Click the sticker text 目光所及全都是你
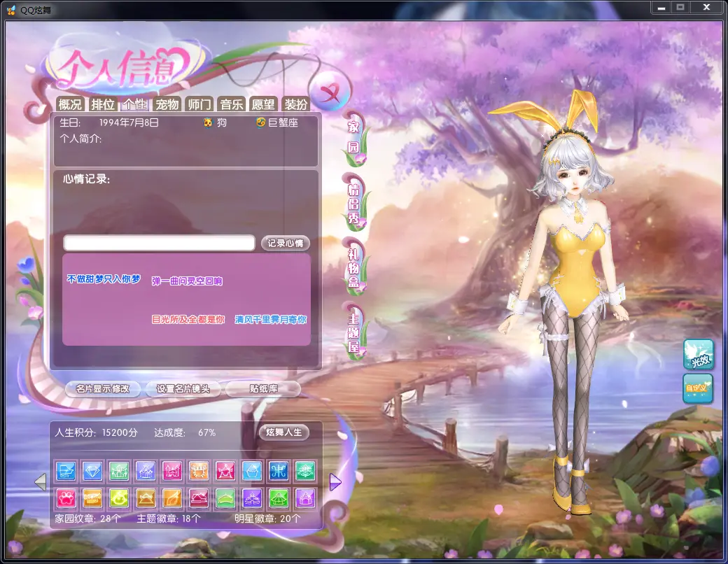Viewport: 728px width, 564px height. [x=188, y=319]
